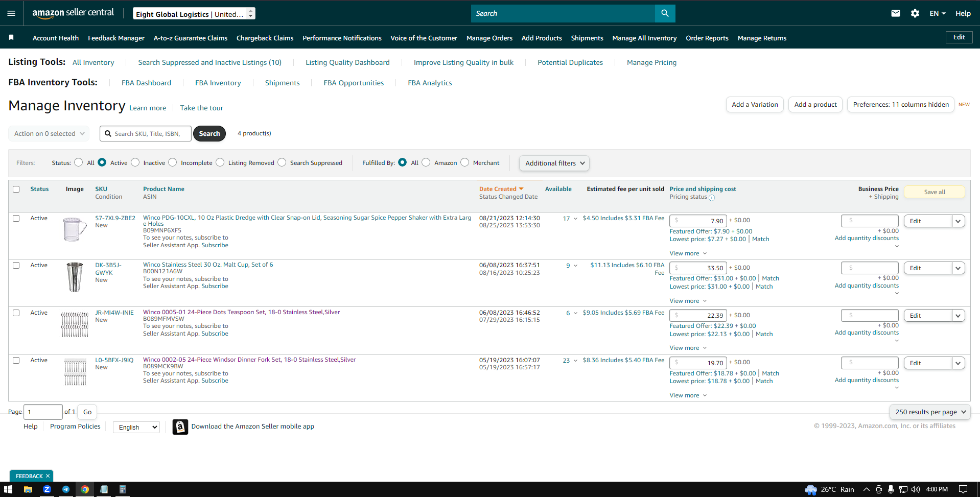Select Incomplete status radio button
Image resolution: width=980 pixels, height=497 pixels.
click(173, 162)
